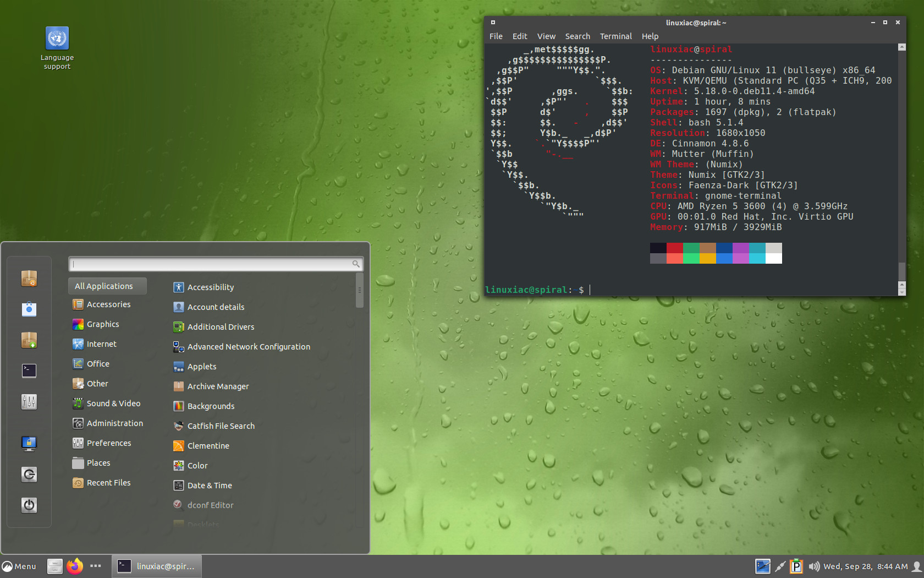Click the terminal window vertical scrollbar

pyautogui.click(x=902, y=271)
